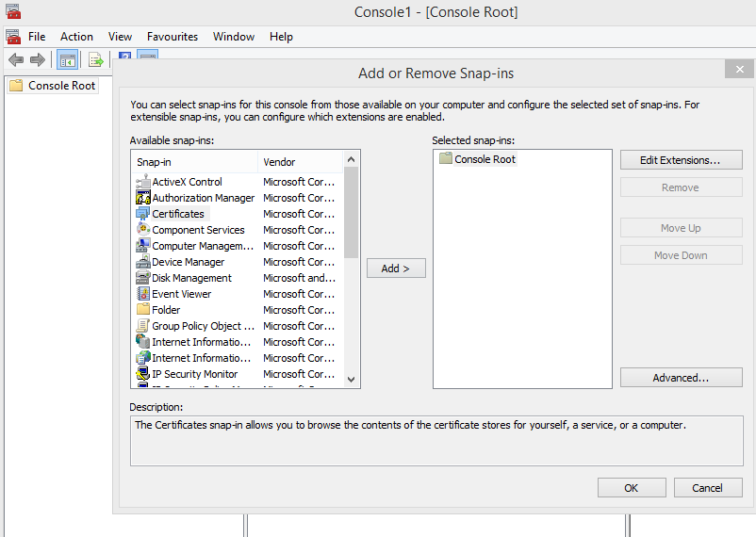This screenshot has height=537, width=756.
Task: Click the Event Viewer snap-in icon
Action: (143, 294)
